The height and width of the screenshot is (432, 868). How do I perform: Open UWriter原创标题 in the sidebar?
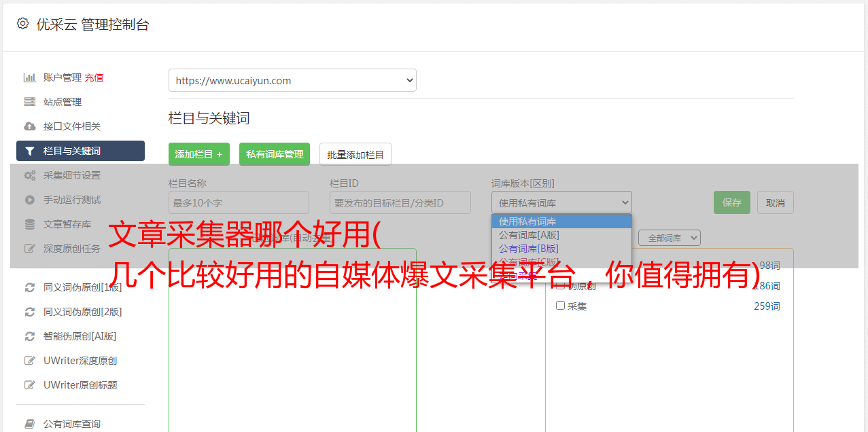(x=80, y=385)
